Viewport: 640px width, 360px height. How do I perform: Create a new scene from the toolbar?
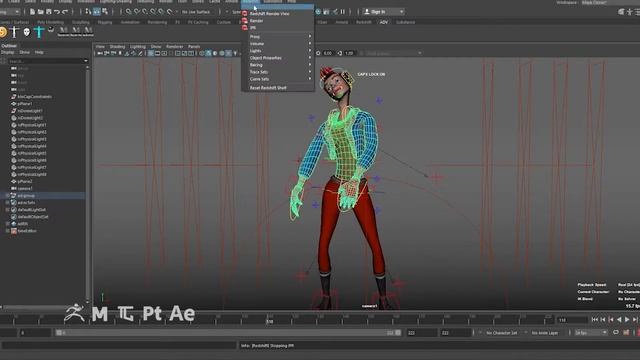tap(32, 12)
